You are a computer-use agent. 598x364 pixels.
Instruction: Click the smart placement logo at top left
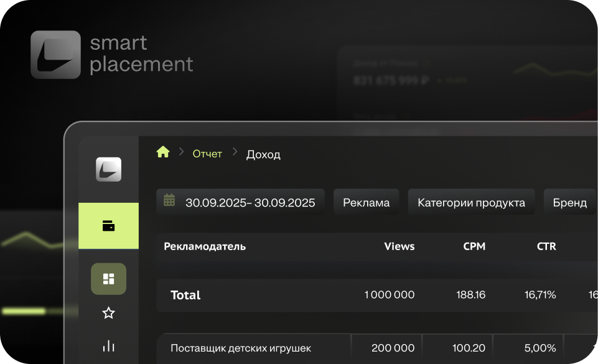tap(112, 54)
